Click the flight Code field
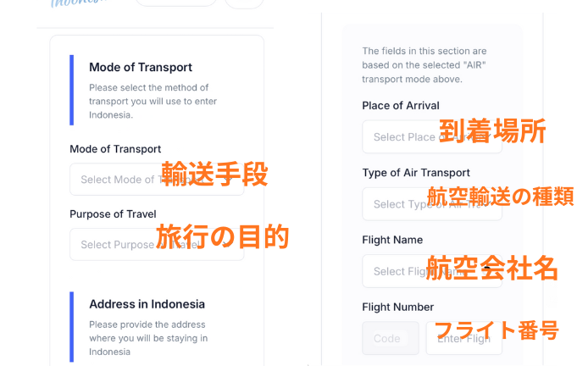Viewport: 588px width, 366px height. coord(390,338)
